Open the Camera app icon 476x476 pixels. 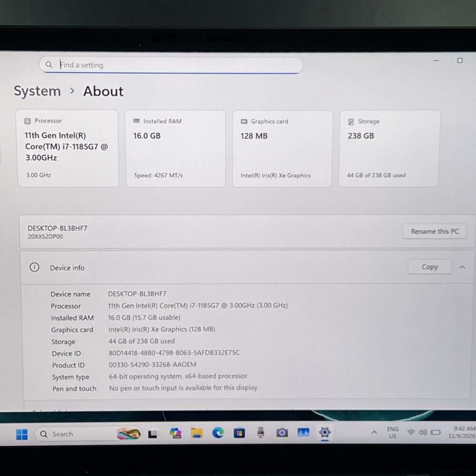tap(282, 432)
